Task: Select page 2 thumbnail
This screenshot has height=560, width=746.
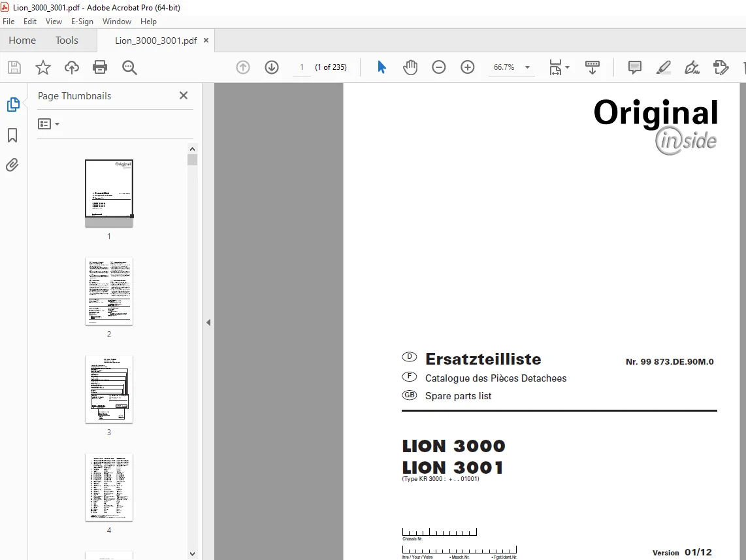Action: pyautogui.click(x=109, y=291)
